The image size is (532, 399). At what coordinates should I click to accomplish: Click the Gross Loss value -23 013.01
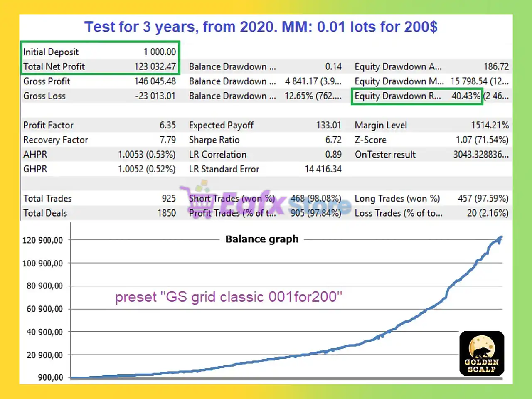155,96
